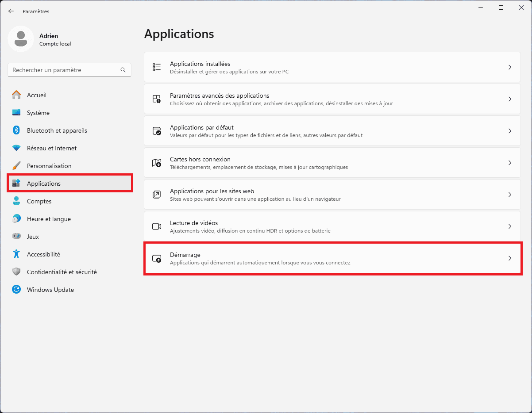Screen dimensions: 532x413
Task: Click the Heure et langue clock icon
Action: pyautogui.click(x=16, y=219)
